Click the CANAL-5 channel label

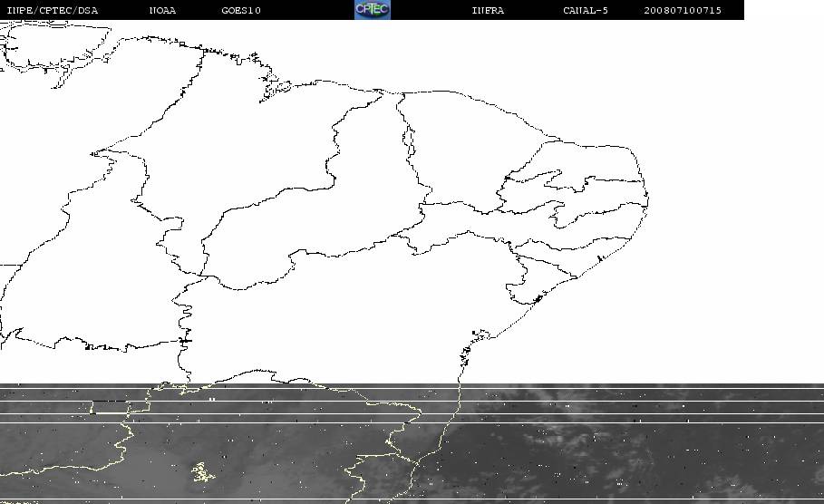click(x=586, y=10)
